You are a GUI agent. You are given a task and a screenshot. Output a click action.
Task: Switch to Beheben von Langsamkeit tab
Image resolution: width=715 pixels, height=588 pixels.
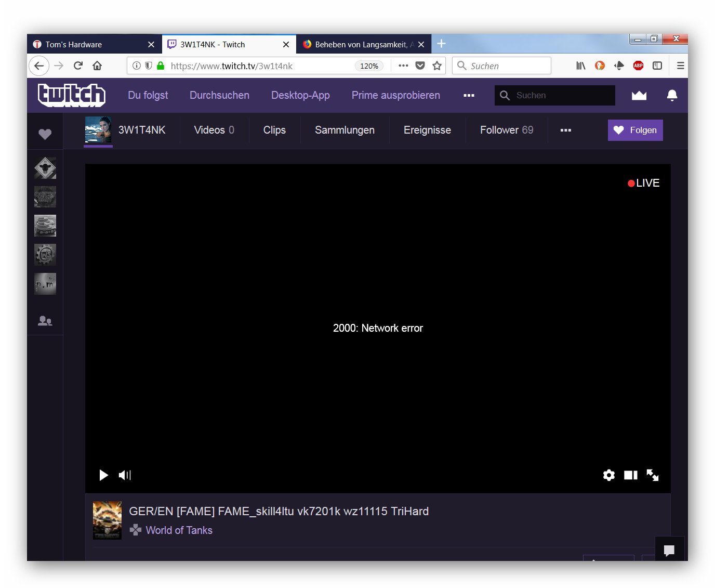pos(364,44)
